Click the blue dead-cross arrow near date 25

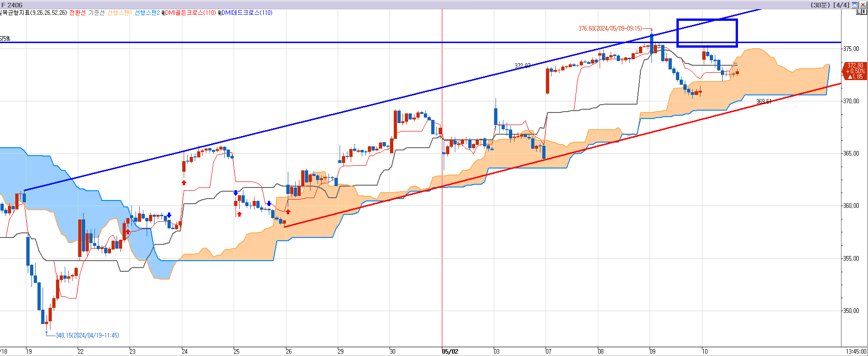[236, 193]
